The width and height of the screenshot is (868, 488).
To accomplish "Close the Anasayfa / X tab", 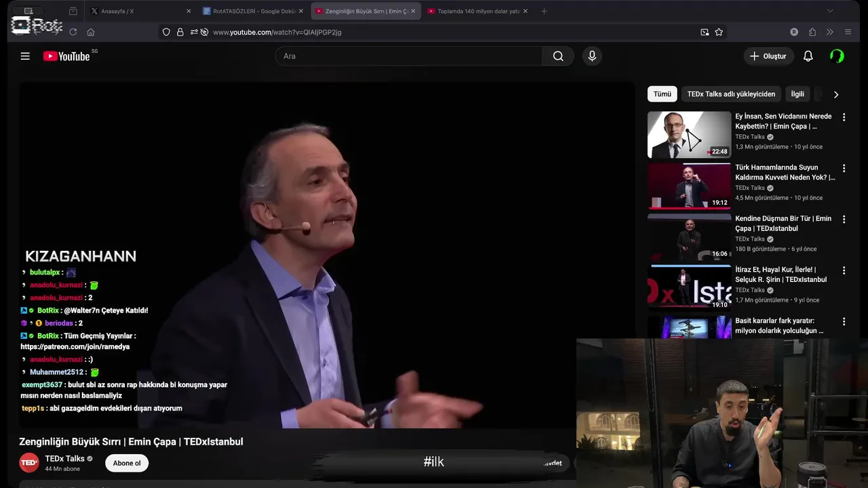I will [x=189, y=11].
